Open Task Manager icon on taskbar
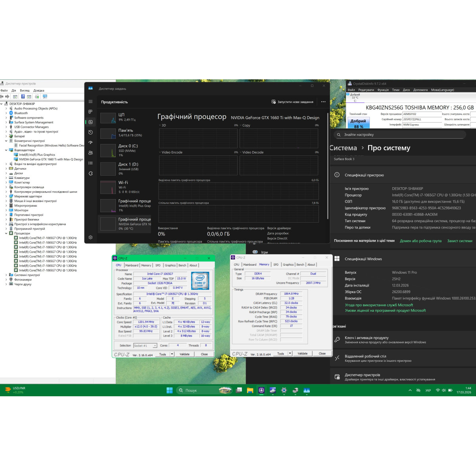 (x=306, y=390)
